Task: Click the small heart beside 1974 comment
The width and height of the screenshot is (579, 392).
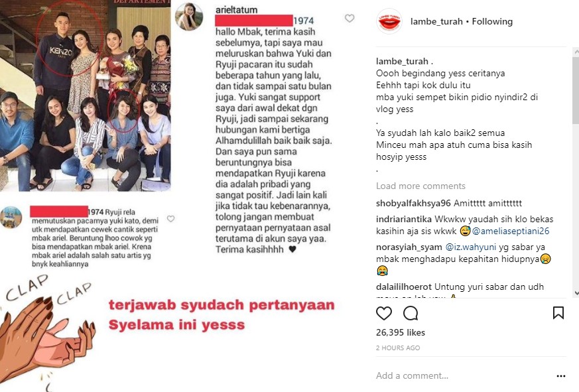Action: [170, 219]
